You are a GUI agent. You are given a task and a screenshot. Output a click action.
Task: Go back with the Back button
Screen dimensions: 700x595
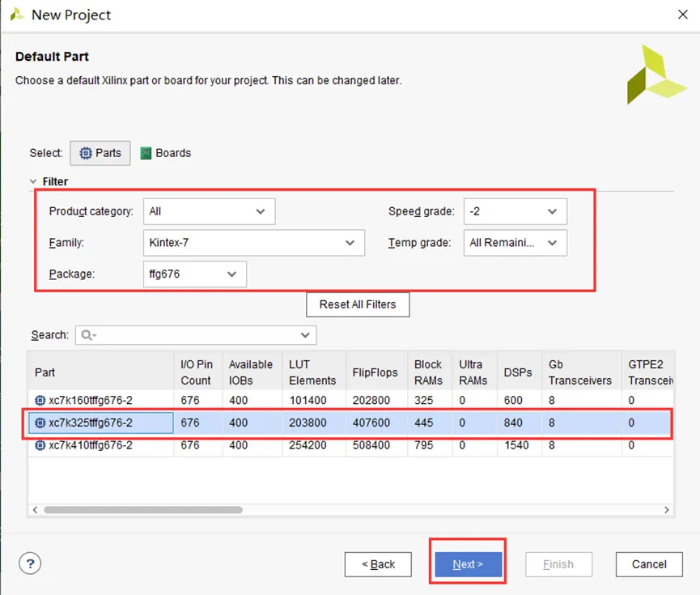point(378,564)
